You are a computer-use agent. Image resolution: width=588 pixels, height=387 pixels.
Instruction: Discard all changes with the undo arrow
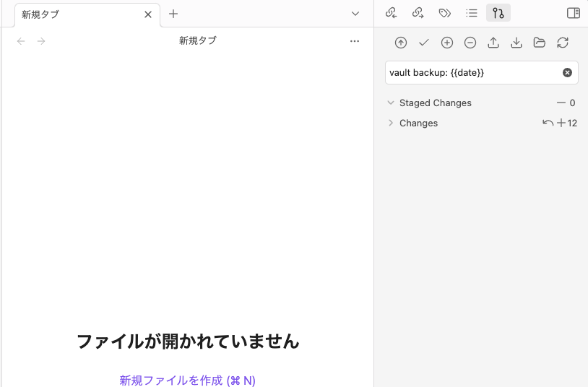548,123
